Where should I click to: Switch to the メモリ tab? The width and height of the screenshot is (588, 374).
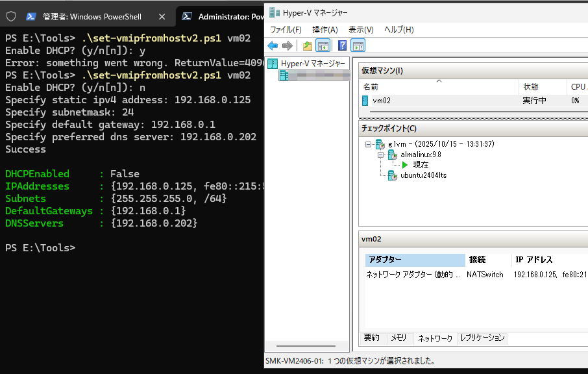(x=398, y=338)
